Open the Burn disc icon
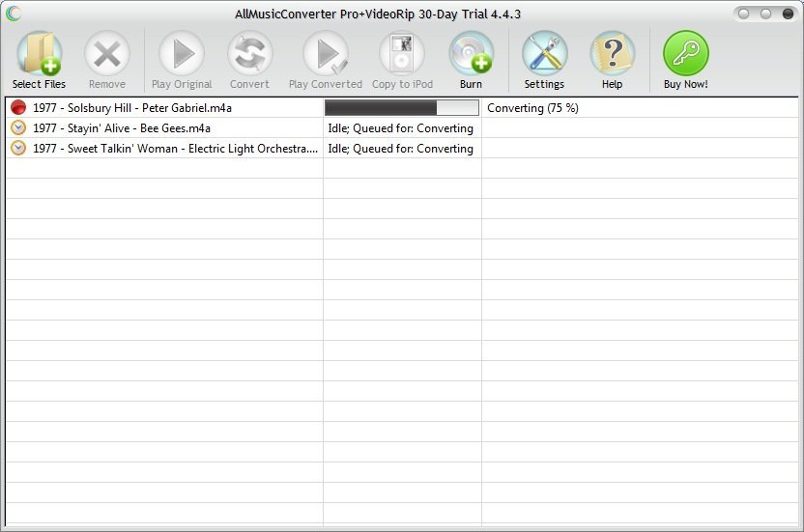804x532 pixels. coord(472,53)
